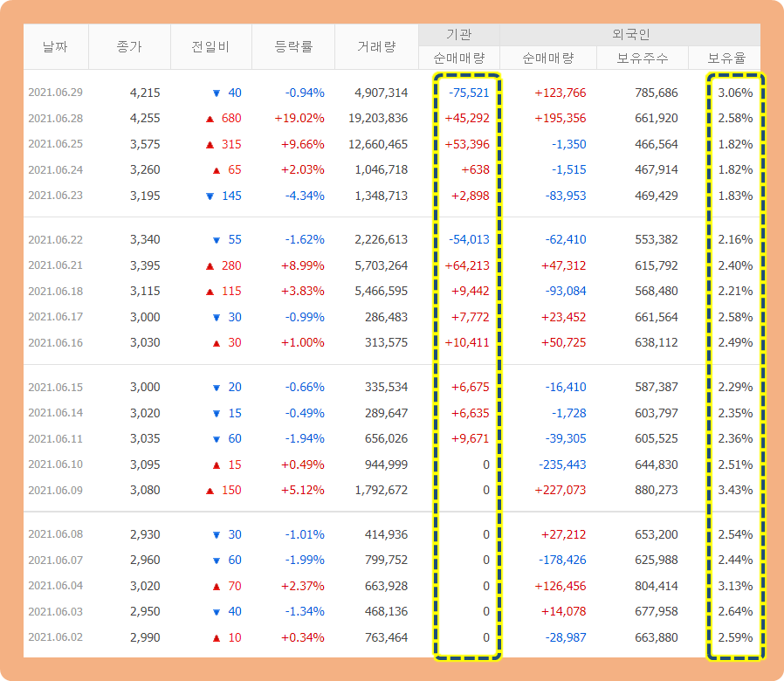Click the 기관 group header

click(459, 35)
